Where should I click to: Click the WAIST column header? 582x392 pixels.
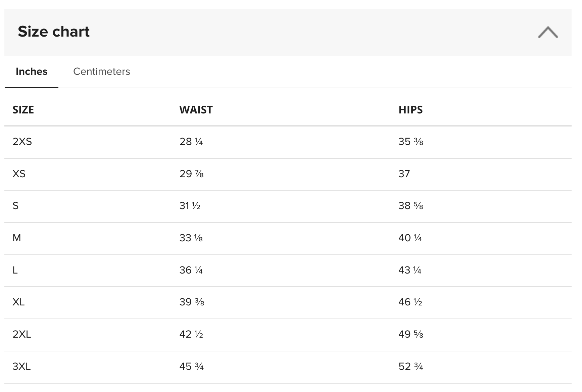click(196, 110)
